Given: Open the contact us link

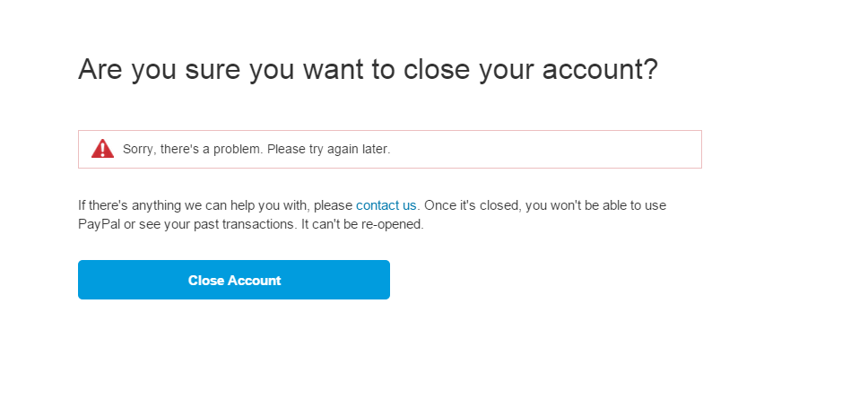Looking at the screenshot, I should click(x=386, y=205).
